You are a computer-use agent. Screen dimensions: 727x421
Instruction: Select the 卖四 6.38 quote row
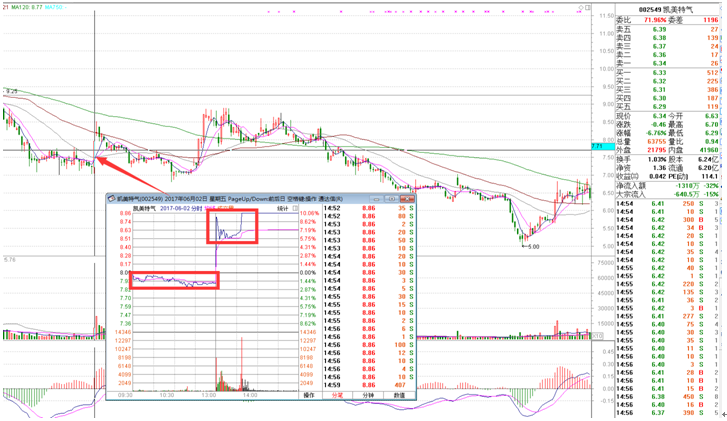coord(667,38)
